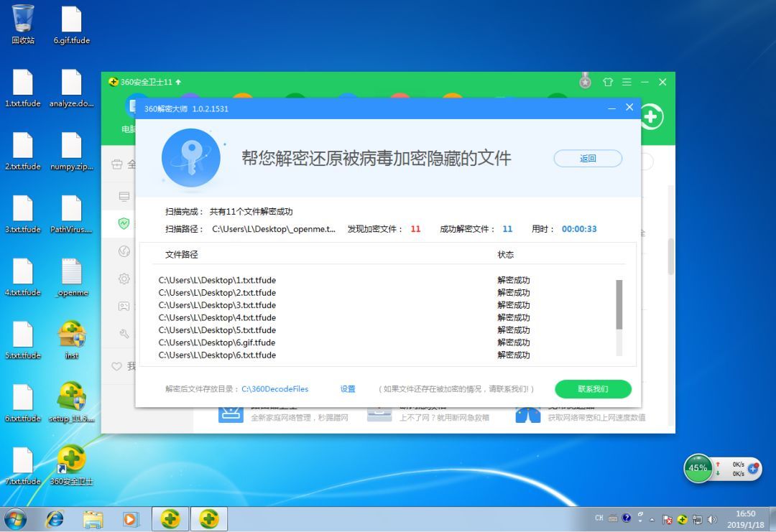776x532 pixels.
Task: Click the upgrade arrow next to 360安全卫士11
Action: 178,82
